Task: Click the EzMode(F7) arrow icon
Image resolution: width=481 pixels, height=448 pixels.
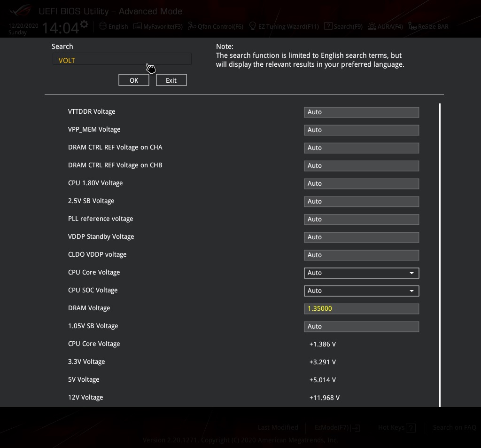Action: coord(355,428)
